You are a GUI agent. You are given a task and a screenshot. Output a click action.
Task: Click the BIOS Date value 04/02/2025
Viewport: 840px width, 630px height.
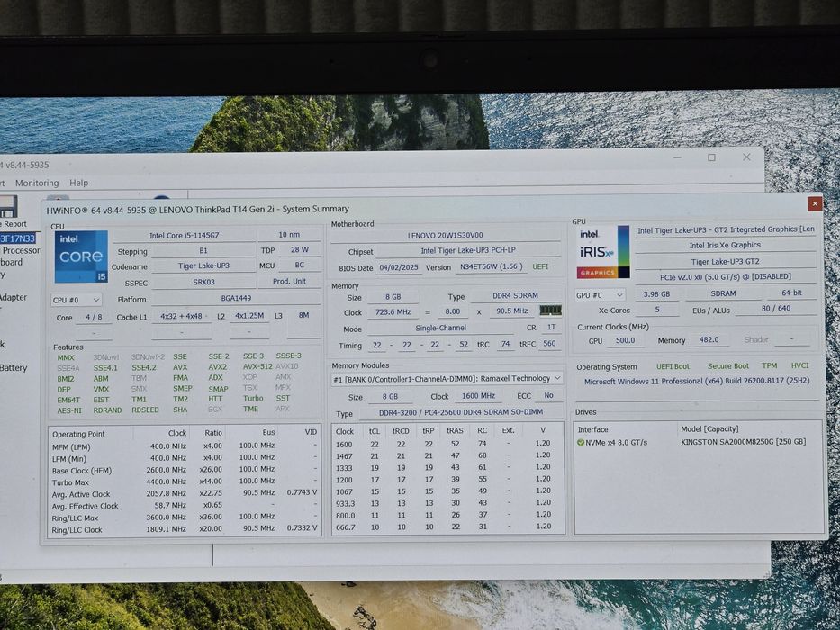[x=398, y=266]
